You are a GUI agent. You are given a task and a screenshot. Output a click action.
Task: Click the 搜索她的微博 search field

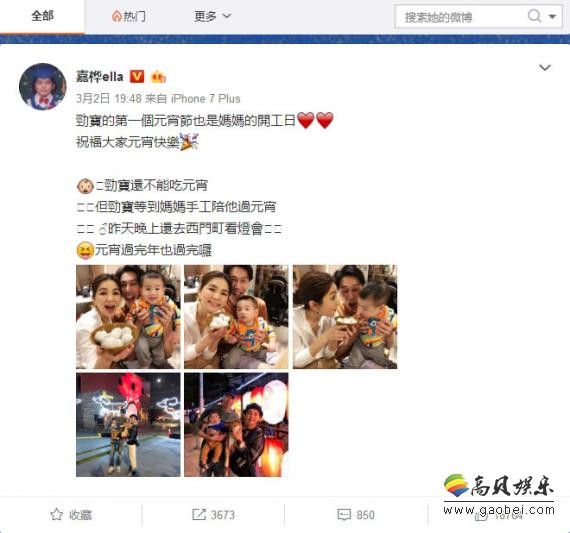(x=462, y=17)
